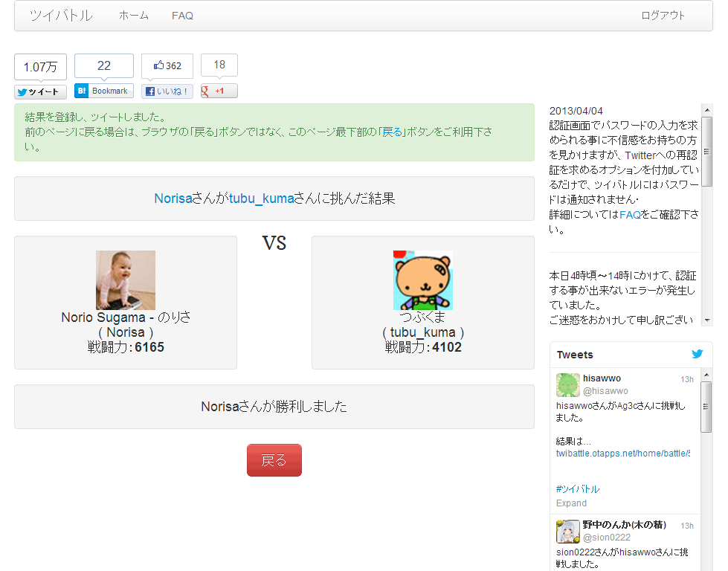This screenshot has width=728, height=571.
Task: Open FAQ link in the news sidebar
Action: point(630,214)
